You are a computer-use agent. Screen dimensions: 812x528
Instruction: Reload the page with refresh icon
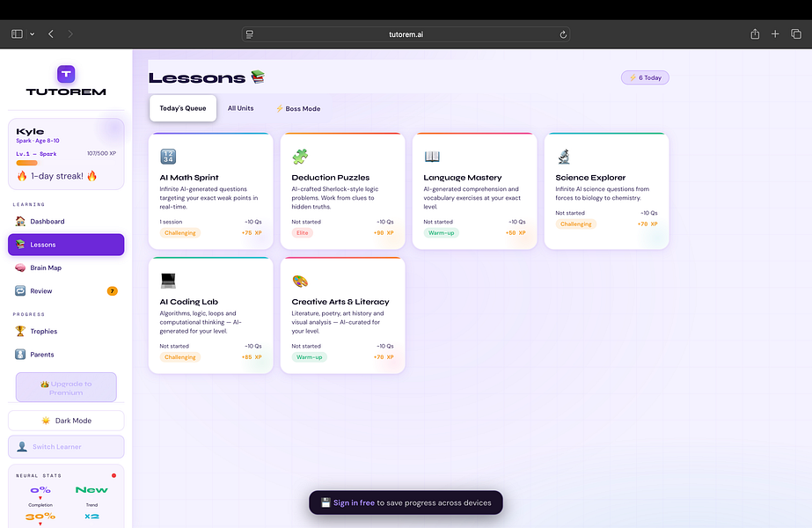563,34
